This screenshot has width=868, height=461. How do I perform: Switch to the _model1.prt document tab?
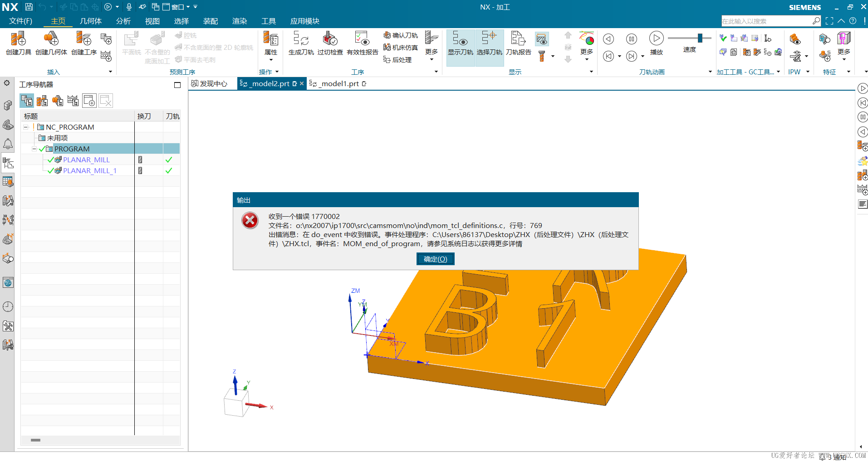click(338, 83)
